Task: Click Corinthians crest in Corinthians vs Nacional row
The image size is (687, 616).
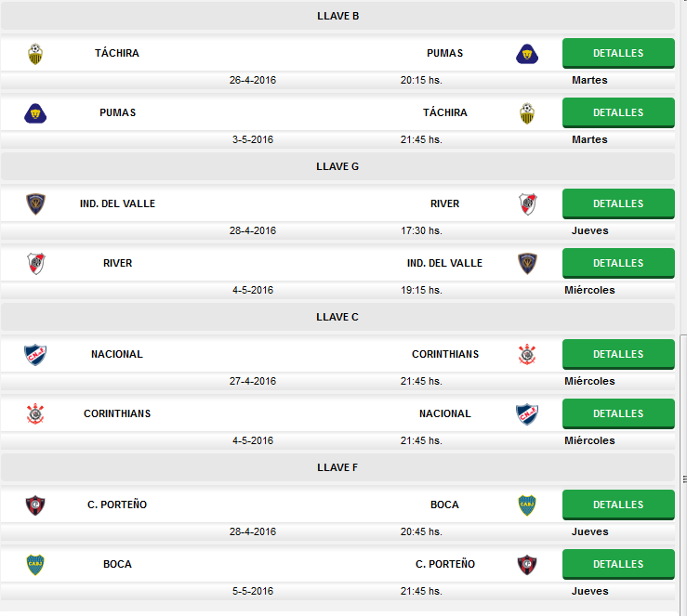Action: 35,414
